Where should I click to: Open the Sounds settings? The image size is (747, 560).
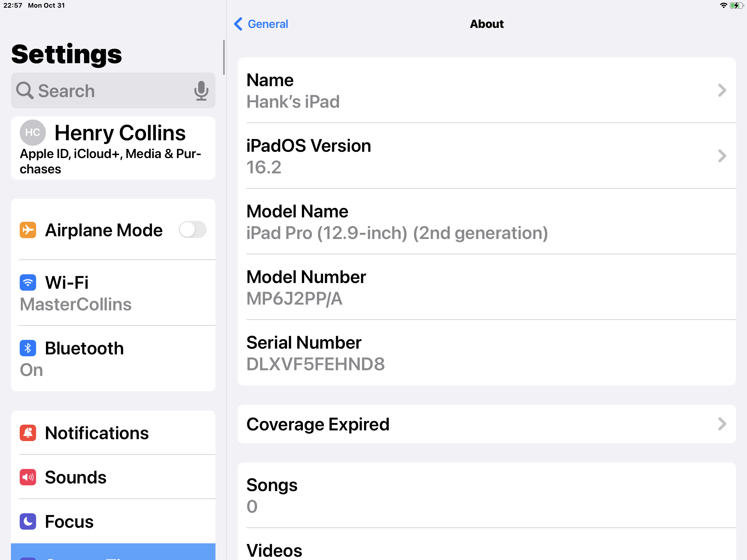113,477
